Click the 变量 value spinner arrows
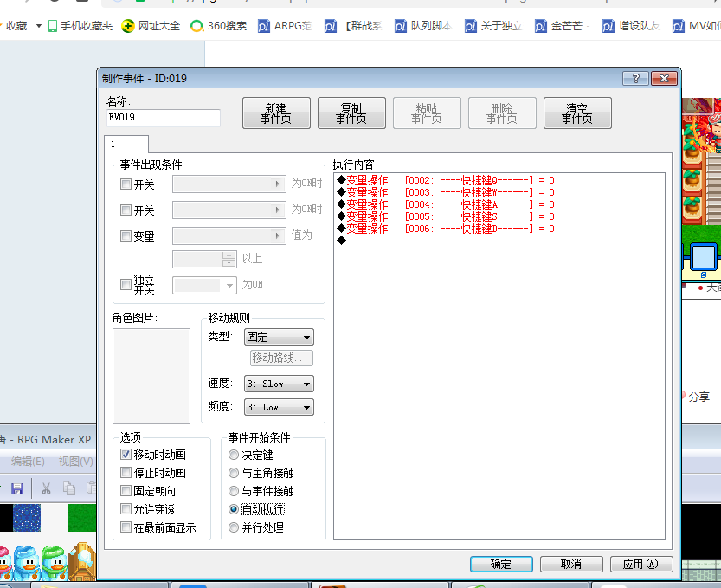This screenshot has height=588, width=721. coord(229,259)
